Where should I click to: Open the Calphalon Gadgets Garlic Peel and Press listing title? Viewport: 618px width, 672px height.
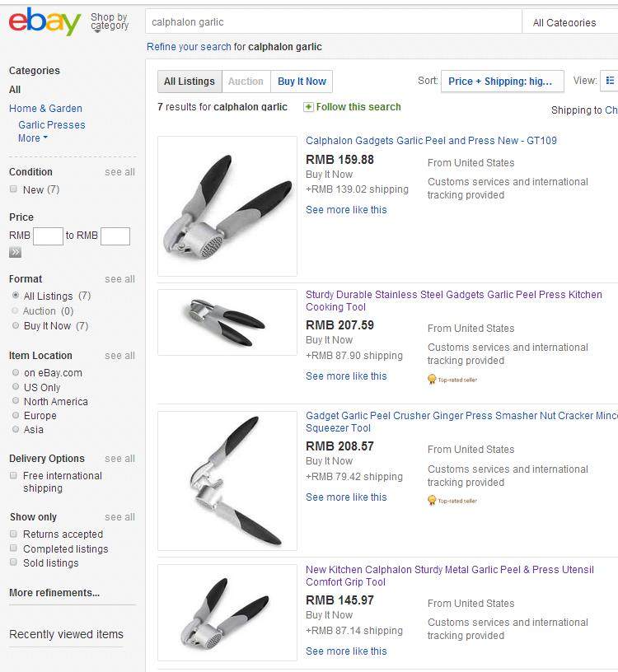click(x=431, y=141)
